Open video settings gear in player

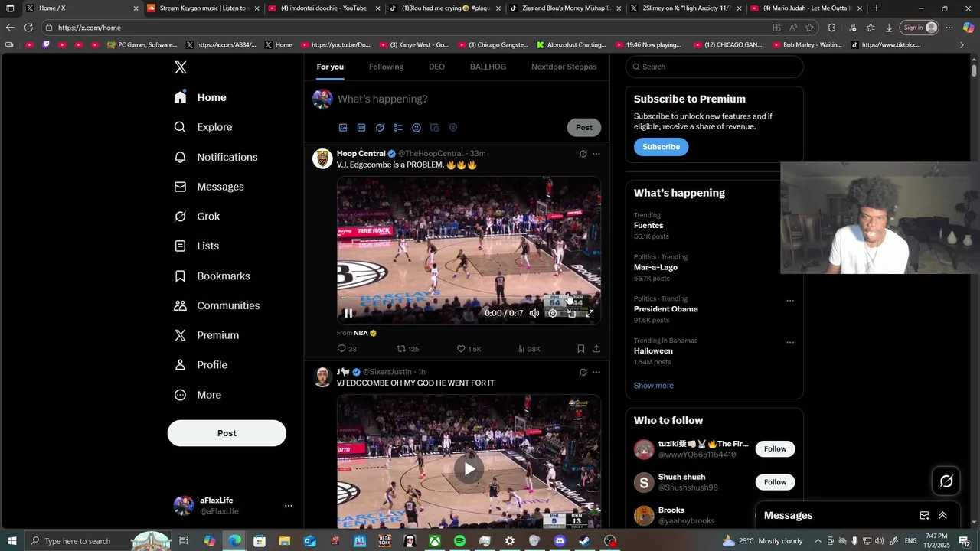[x=553, y=313]
